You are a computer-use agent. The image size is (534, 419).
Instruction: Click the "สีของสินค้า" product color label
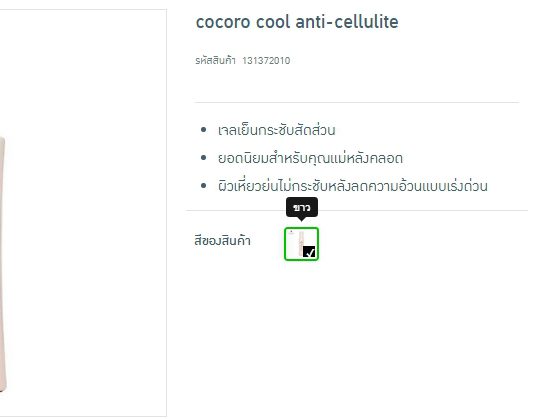(222, 240)
